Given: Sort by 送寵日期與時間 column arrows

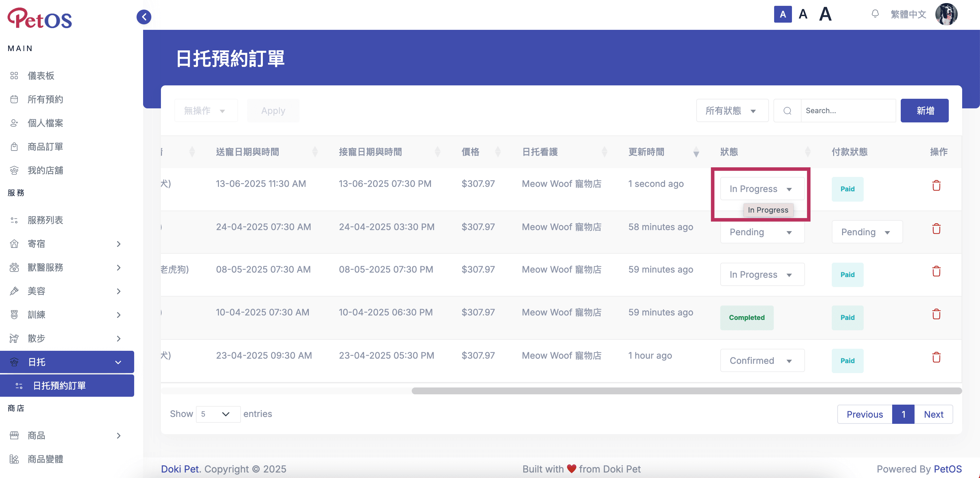Looking at the screenshot, I should pyautogui.click(x=315, y=152).
